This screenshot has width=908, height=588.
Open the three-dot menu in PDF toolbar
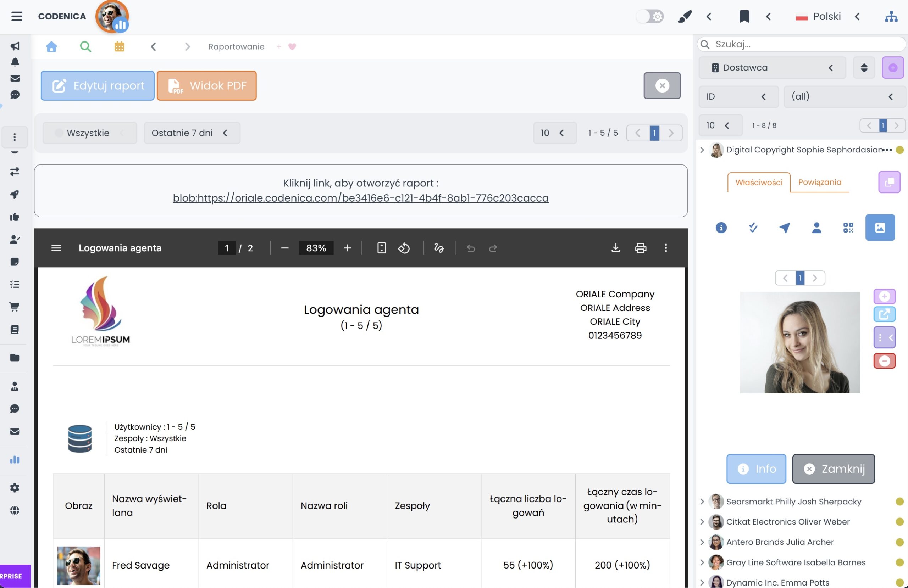coord(666,248)
